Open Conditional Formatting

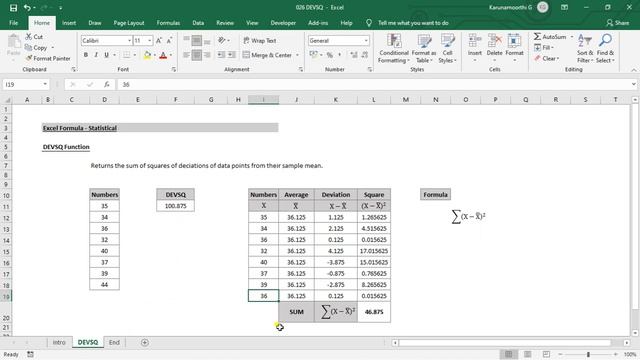click(x=393, y=48)
